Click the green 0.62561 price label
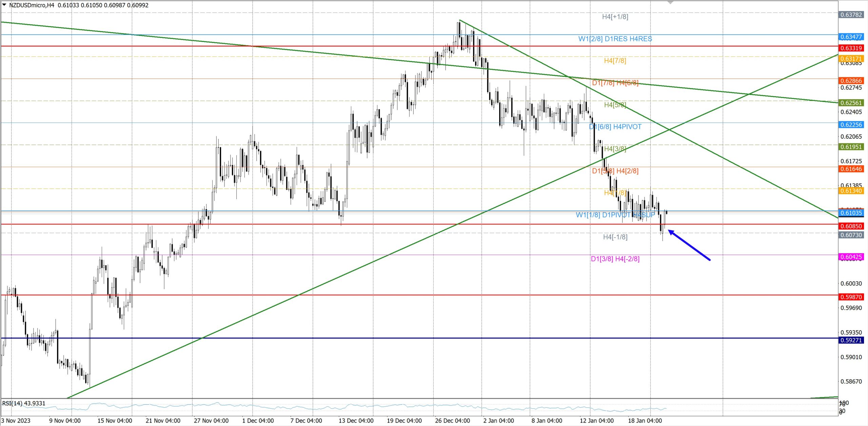Viewport: 868px width, 426px height. [851, 103]
